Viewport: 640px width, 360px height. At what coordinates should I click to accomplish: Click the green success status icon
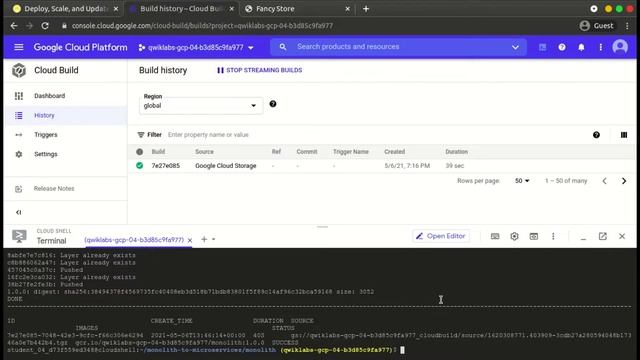click(x=140, y=165)
